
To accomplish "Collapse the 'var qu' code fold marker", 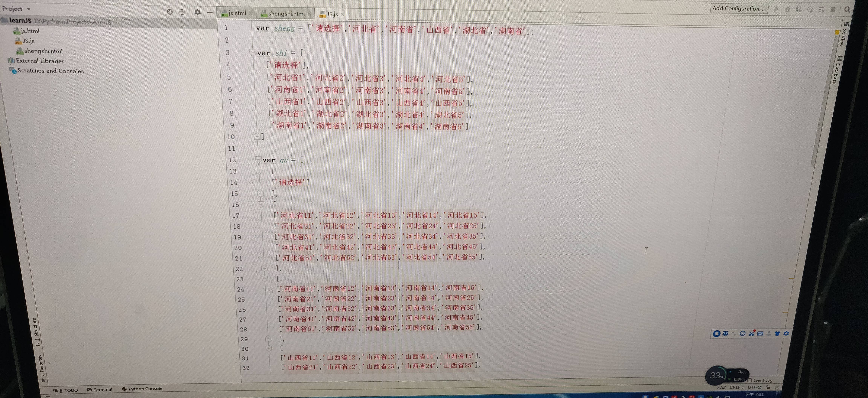I will (x=258, y=159).
